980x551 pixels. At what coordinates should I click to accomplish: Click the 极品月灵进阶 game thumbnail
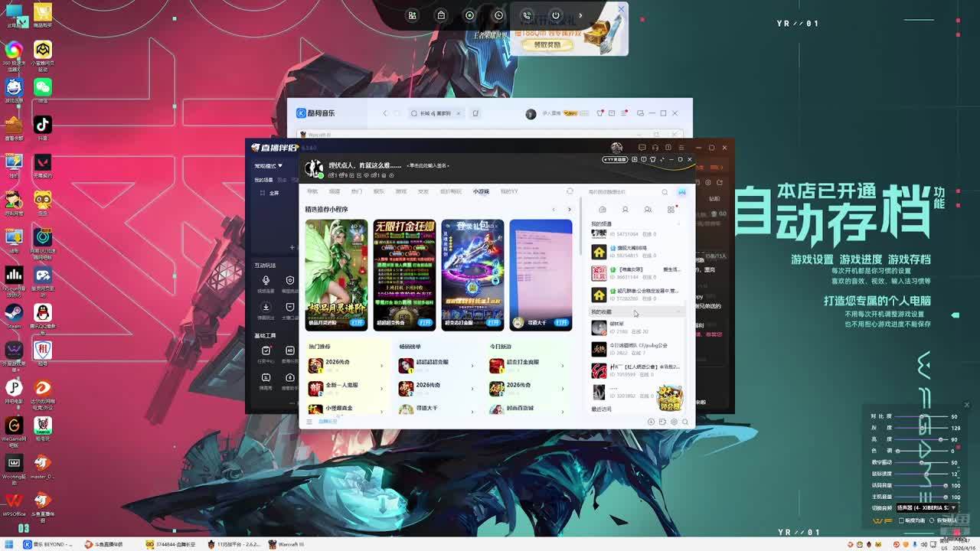pyautogui.click(x=336, y=274)
